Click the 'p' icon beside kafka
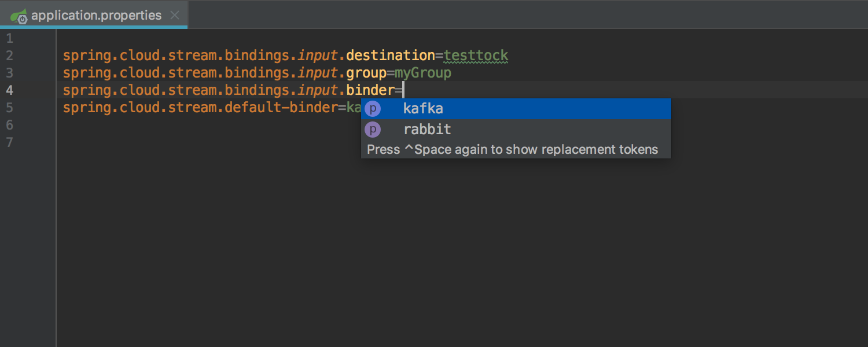Viewport: 868px width, 347px height. 373,109
